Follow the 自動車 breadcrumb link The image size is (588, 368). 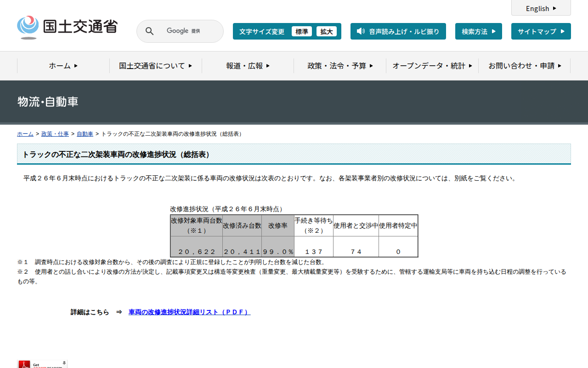[85, 134]
